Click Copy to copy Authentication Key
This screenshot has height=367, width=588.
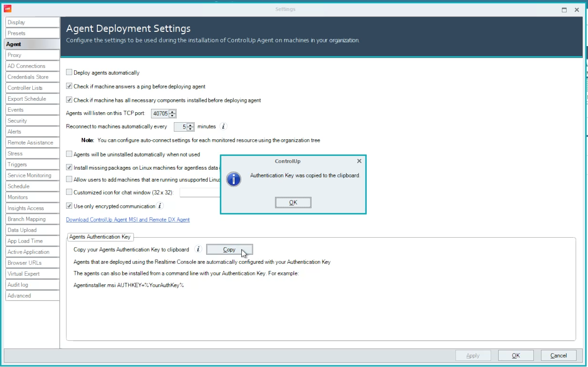(229, 250)
